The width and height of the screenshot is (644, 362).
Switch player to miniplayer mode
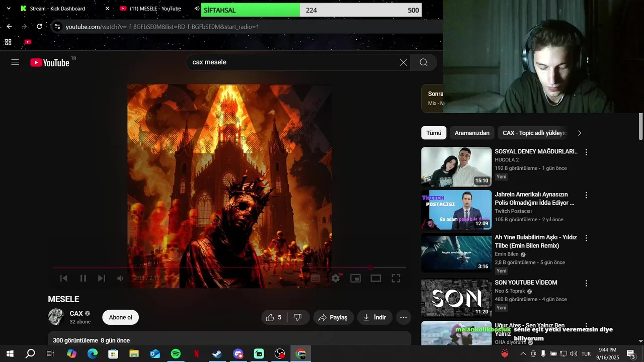click(x=356, y=278)
